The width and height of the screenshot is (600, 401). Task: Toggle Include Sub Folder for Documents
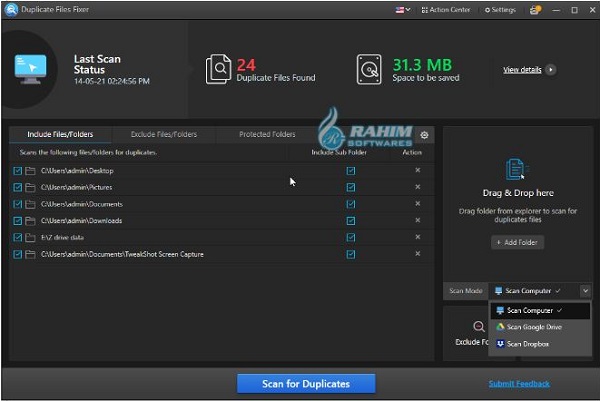[x=351, y=204]
